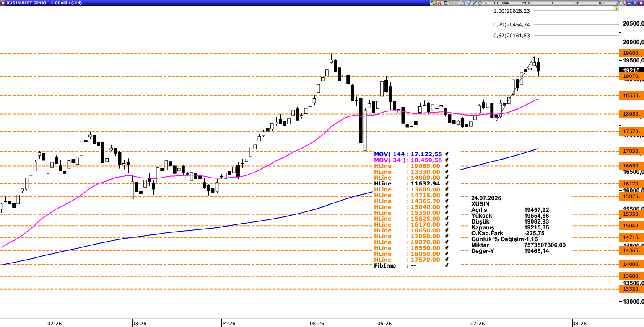
Task: Click the green pencil drawing tool icon
Action: [x=474, y=3]
